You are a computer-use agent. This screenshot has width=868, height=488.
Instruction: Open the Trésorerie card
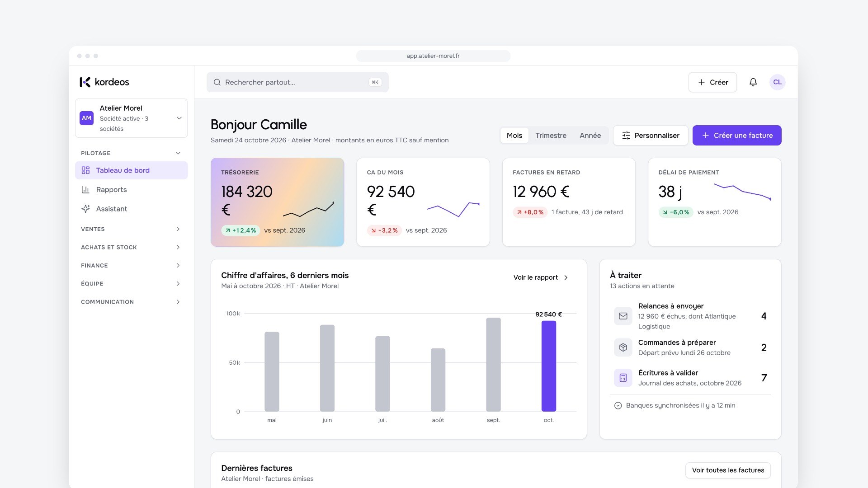tap(278, 202)
